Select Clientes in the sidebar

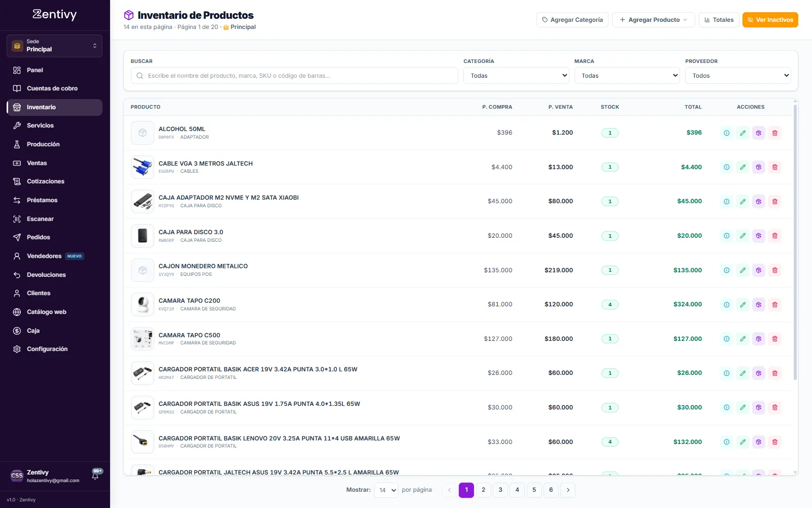(54, 293)
